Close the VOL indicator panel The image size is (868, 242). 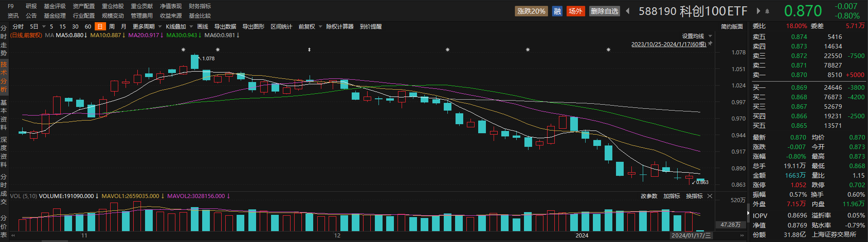[x=710, y=196]
